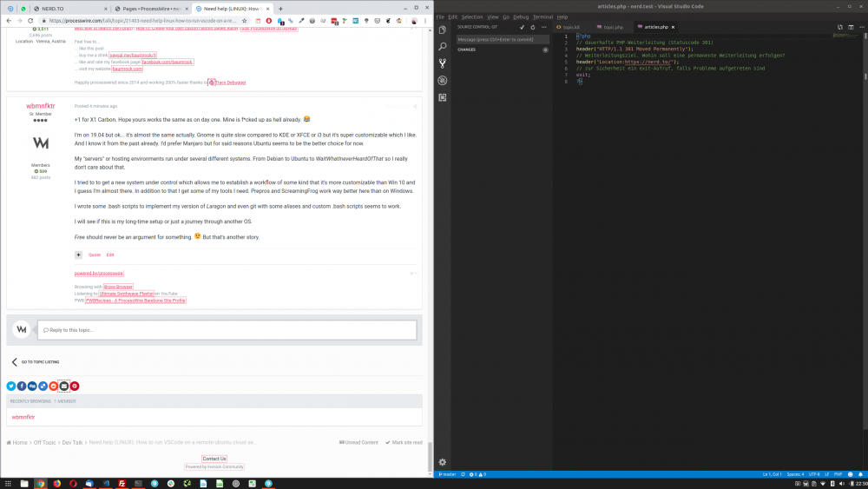Open the application grid launcher in taskbar

pos(8,484)
